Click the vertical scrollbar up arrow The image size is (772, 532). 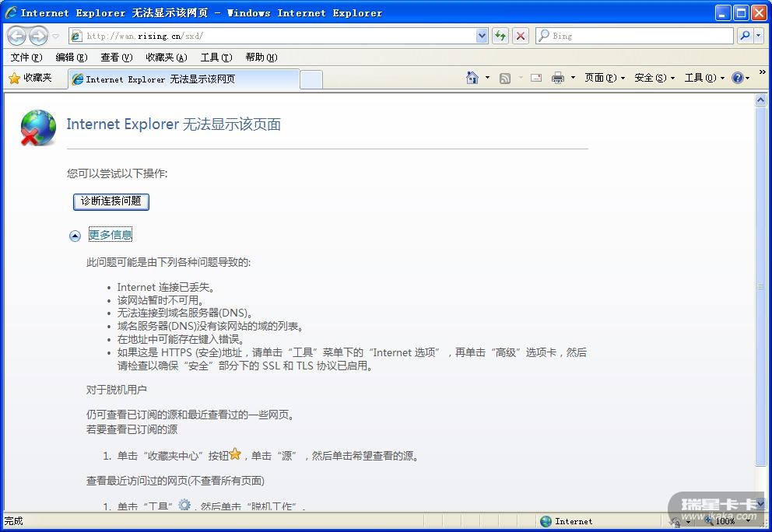click(760, 100)
